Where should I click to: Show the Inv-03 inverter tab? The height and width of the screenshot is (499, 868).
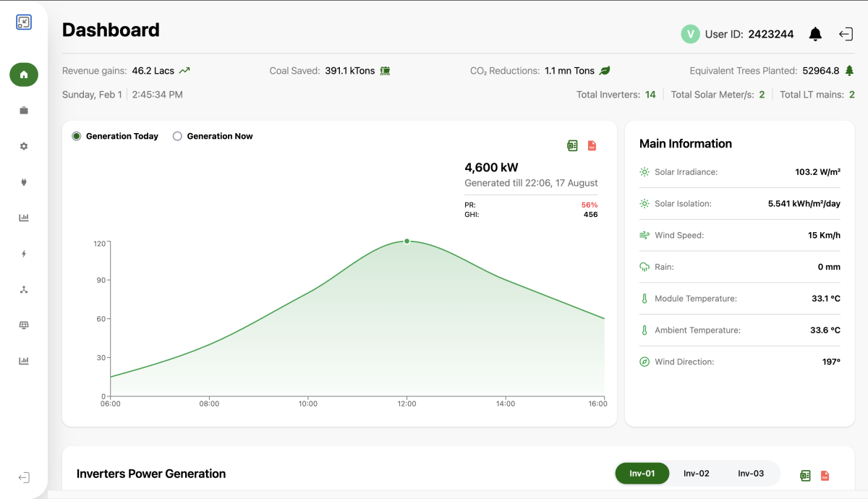pyautogui.click(x=751, y=474)
